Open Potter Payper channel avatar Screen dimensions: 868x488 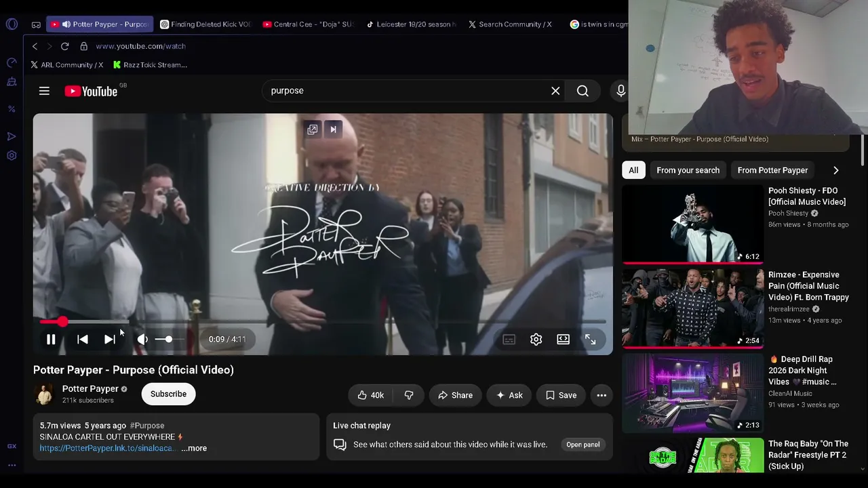44,394
